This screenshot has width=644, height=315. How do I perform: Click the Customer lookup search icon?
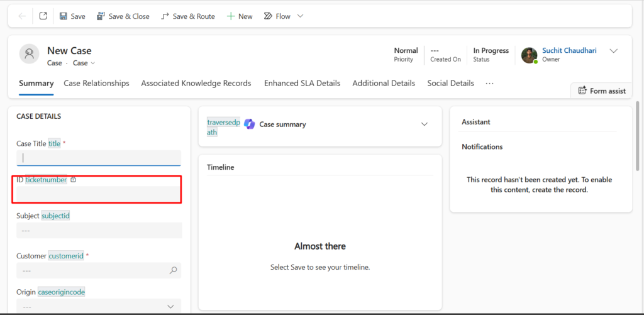(174, 270)
